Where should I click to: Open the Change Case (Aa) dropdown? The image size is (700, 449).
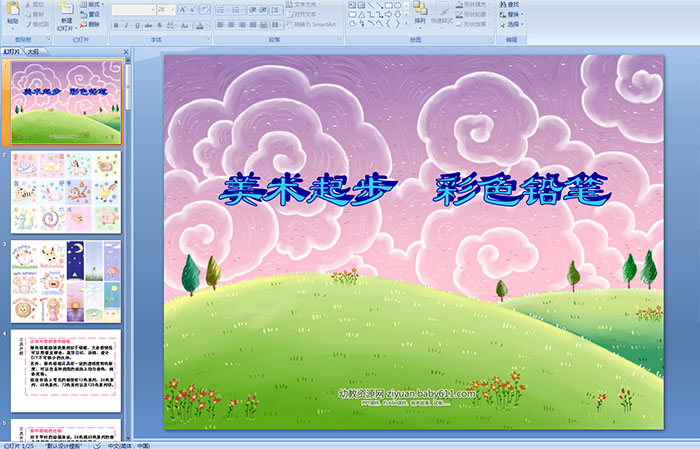click(185, 25)
